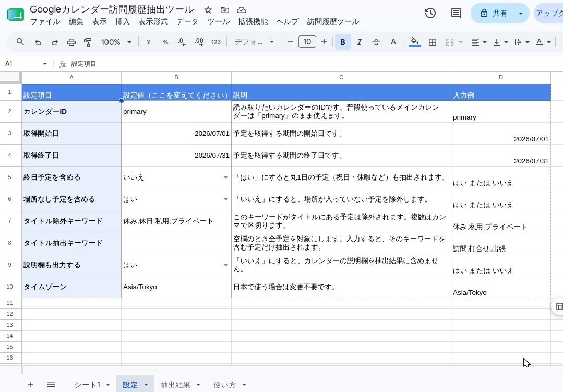Click the 共有 share button

click(492, 13)
